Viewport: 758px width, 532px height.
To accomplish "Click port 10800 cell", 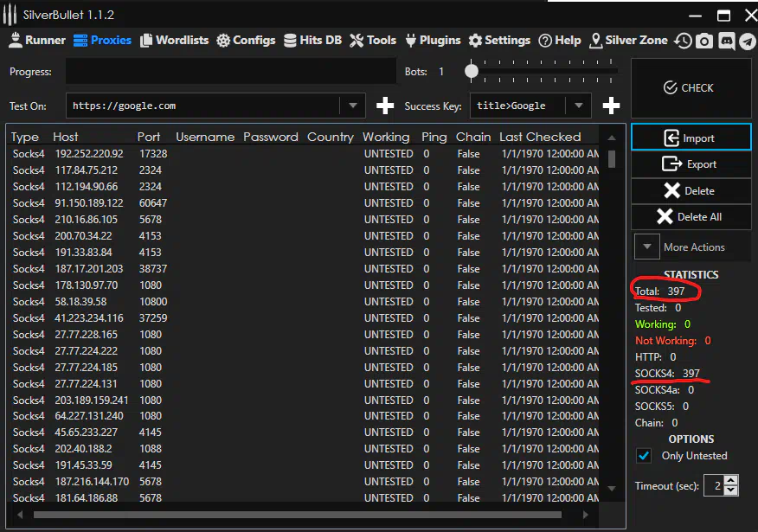I will point(153,302).
